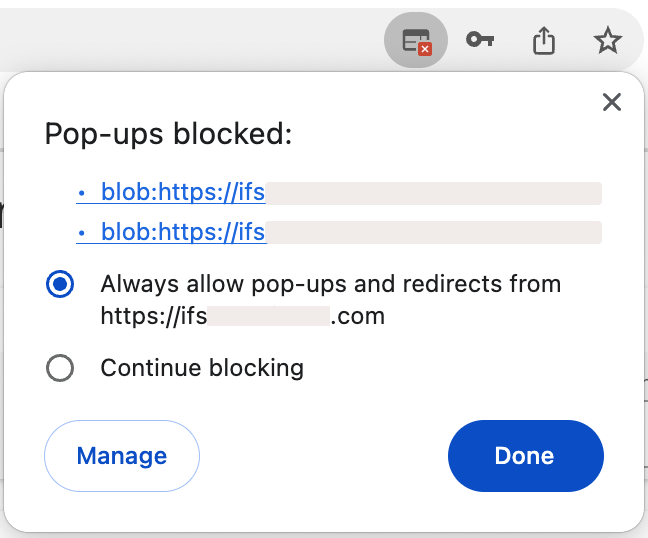Click the "Pop-ups blocked:" heading text
This screenshot has height=538, width=648.
coord(168,134)
